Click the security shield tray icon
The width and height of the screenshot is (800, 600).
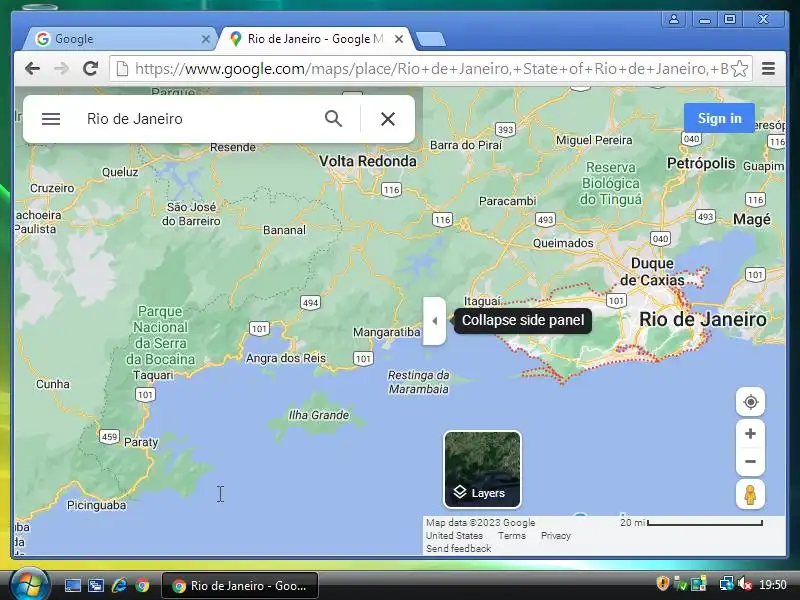(662, 583)
